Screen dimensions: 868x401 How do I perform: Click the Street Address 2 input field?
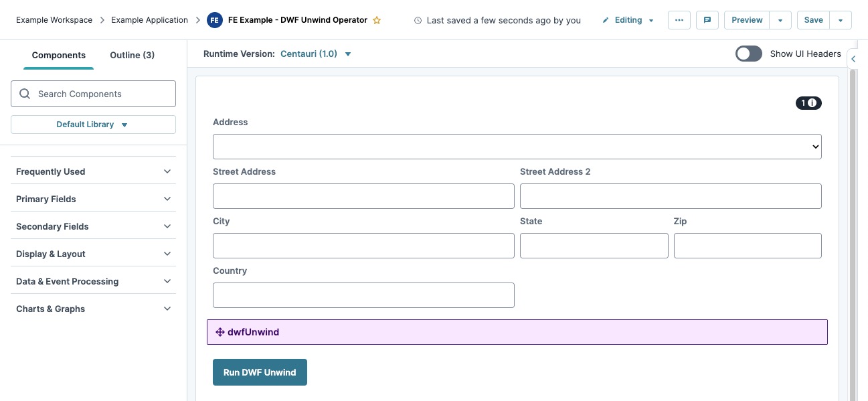click(671, 196)
